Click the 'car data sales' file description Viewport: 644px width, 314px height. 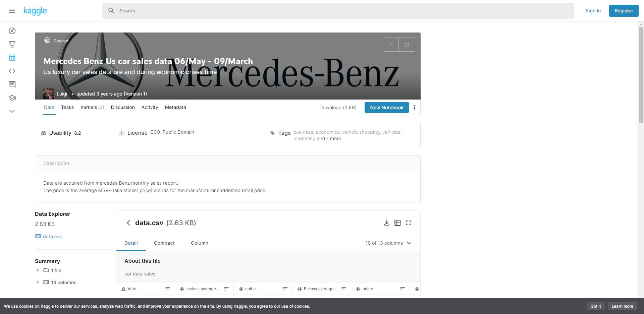click(x=140, y=274)
